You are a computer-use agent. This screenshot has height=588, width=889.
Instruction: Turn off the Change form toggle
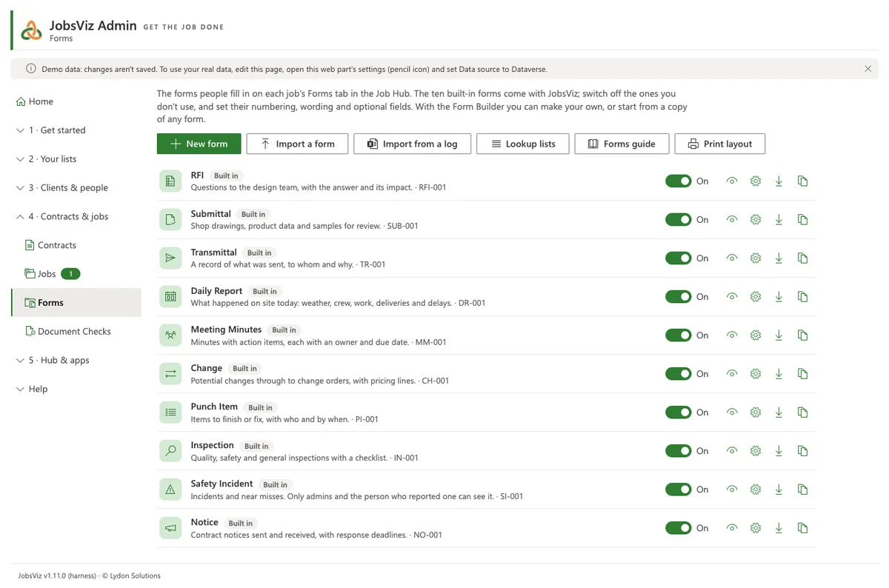678,373
